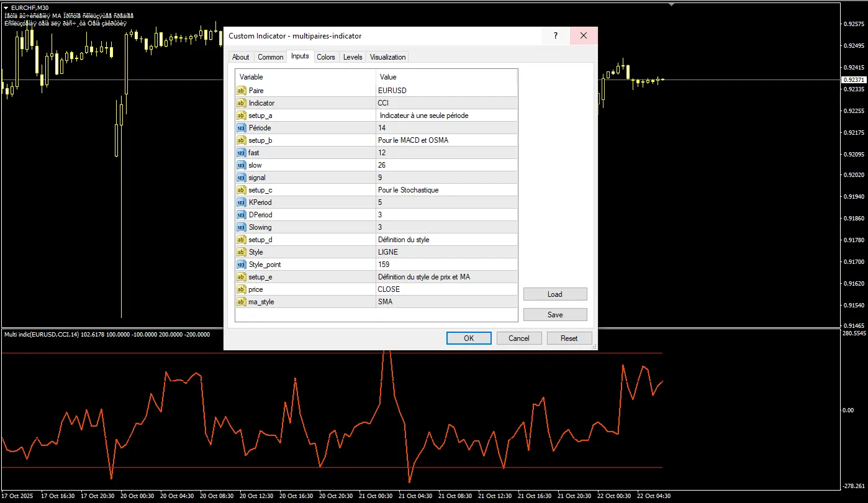Click the Reset button

[569, 338]
